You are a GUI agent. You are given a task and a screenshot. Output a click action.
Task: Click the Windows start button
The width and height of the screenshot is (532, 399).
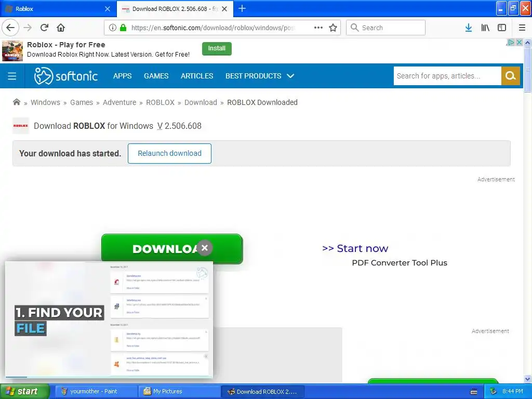pos(25,391)
